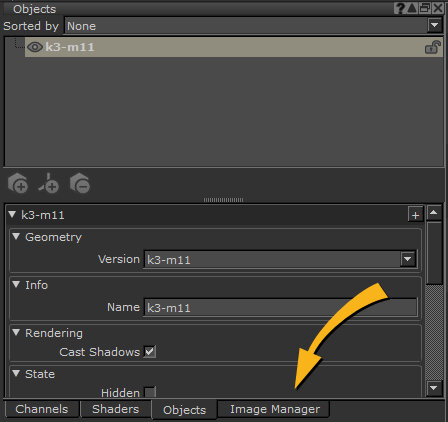Click the palette triangle icon in title bar
448x422 pixels.
[x=412, y=8]
